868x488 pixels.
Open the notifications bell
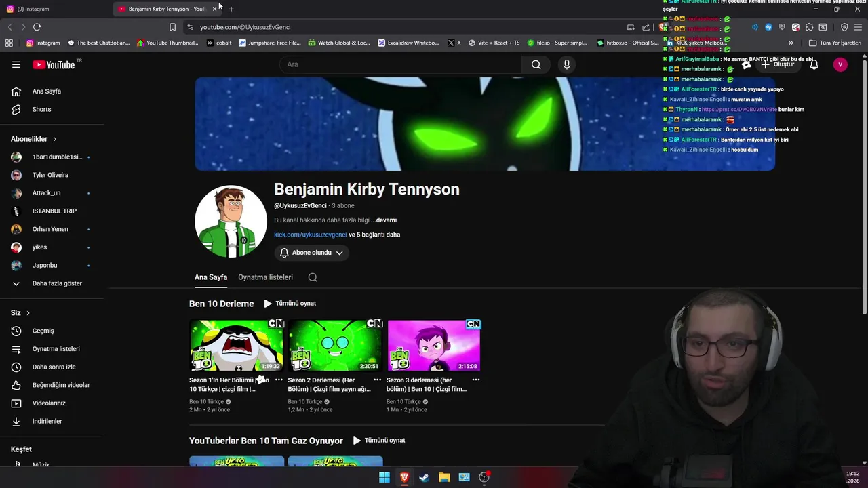[x=814, y=65]
